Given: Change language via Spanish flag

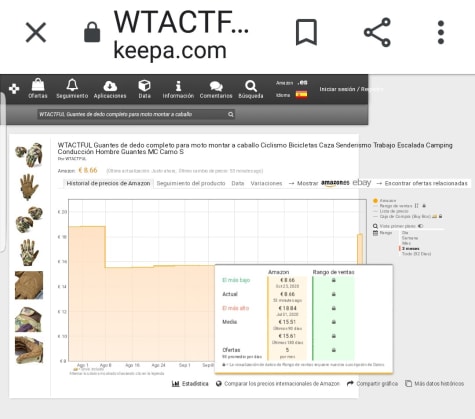Looking at the screenshot, I should (x=301, y=95).
